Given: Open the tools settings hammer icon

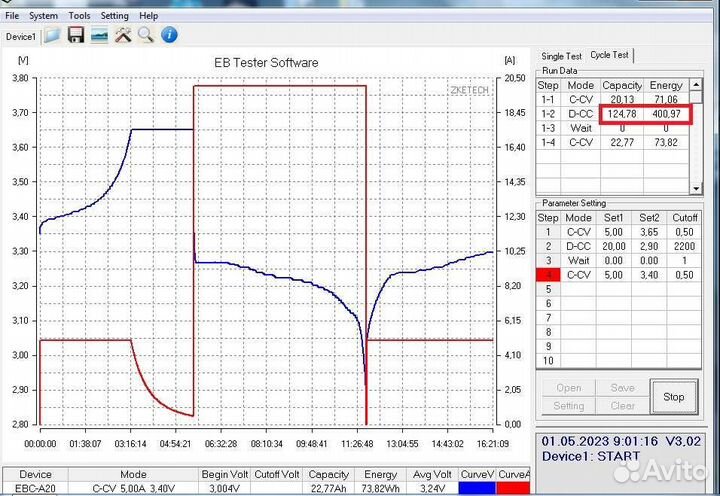Looking at the screenshot, I should click(123, 36).
